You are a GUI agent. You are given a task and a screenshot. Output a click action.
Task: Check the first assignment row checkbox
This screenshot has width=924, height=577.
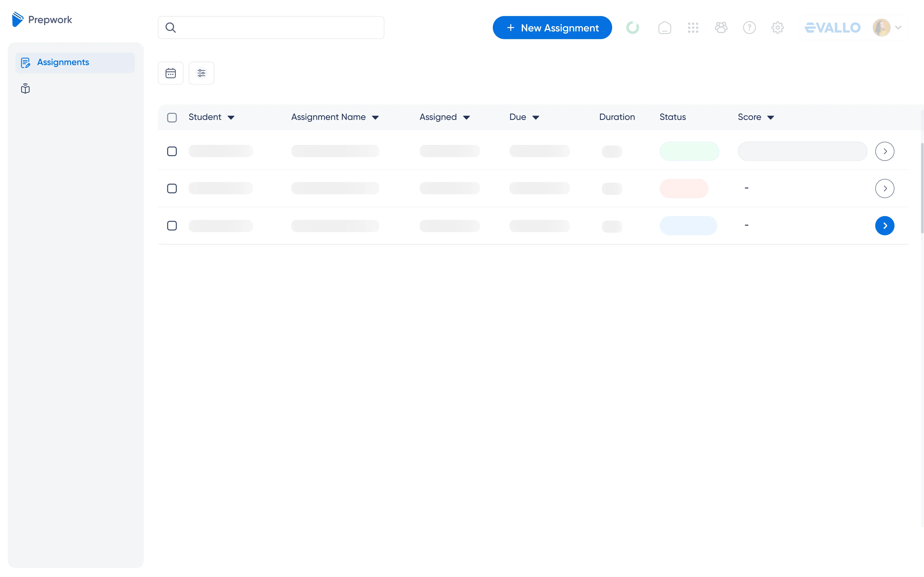coord(172,152)
